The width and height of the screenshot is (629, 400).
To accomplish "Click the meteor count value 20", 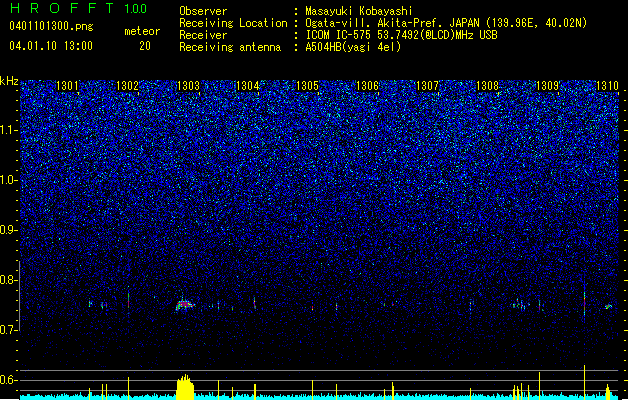I will coord(145,46).
